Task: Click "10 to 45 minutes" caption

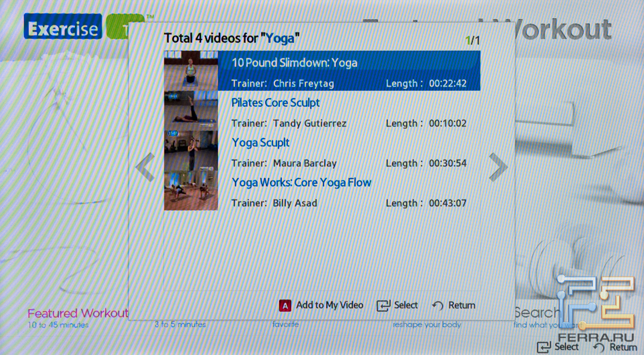Action: [58, 325]
